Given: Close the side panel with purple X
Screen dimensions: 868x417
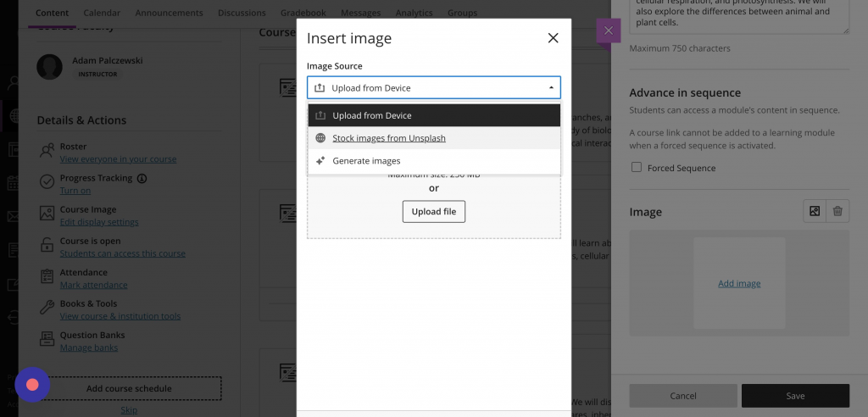Looking at the screenshot, I should coord(609,31).
